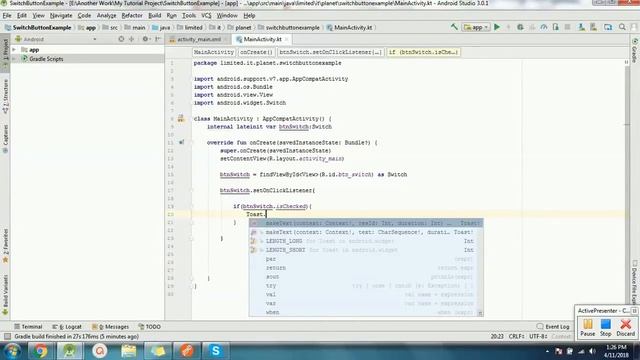Open the Terminal tool window

(x=28, y=327)
